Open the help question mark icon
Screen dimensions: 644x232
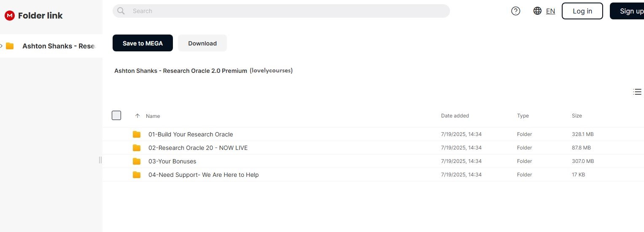click(515, 11)
